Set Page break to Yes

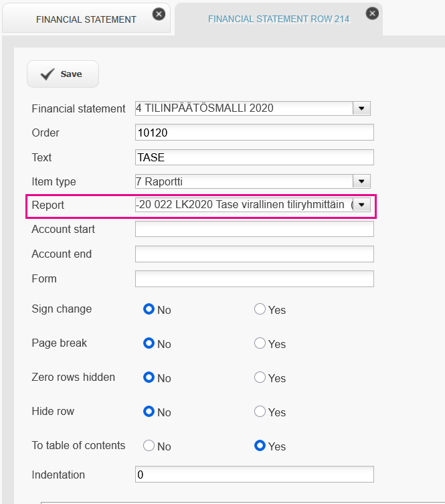(x=260, y=343)
